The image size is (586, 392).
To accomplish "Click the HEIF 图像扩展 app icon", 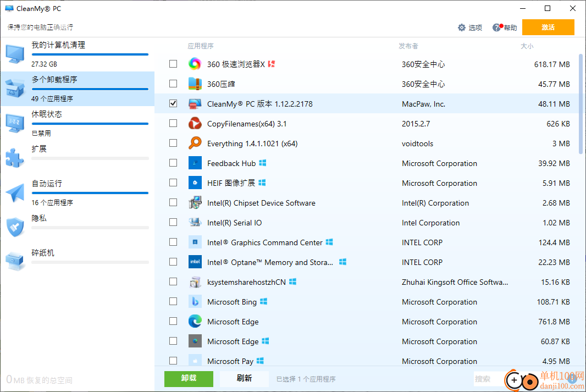I will coord(195,183).
